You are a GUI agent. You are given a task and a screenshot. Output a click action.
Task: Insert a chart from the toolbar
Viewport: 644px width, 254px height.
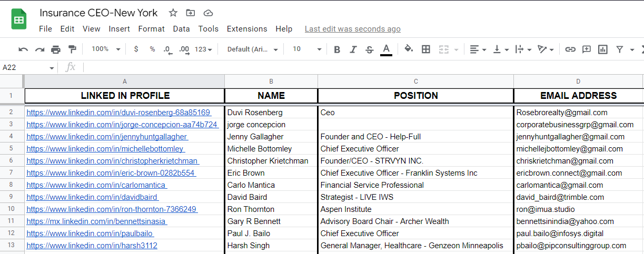(x=603, y=49)
